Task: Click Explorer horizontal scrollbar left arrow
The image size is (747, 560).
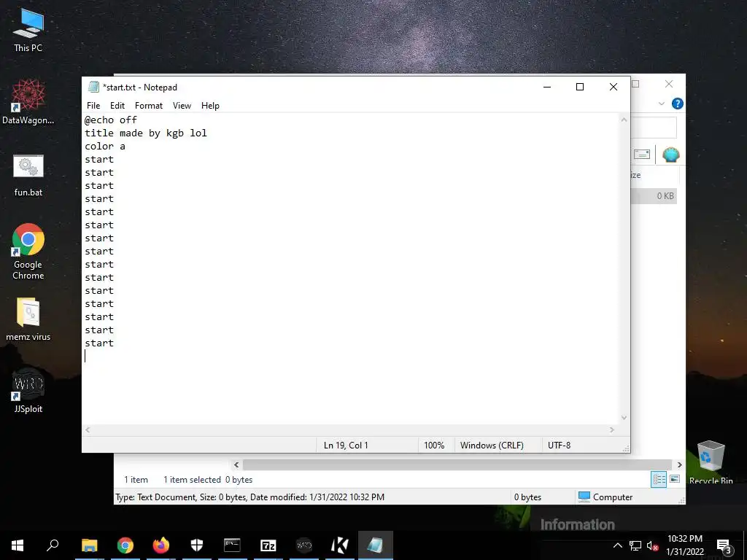Action: click(236, 464)
